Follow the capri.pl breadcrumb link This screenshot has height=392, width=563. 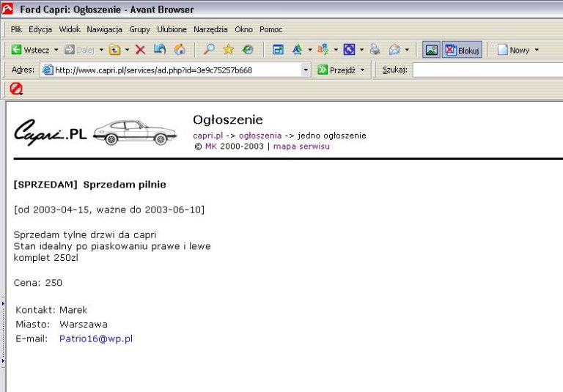(x=208, y=136)
